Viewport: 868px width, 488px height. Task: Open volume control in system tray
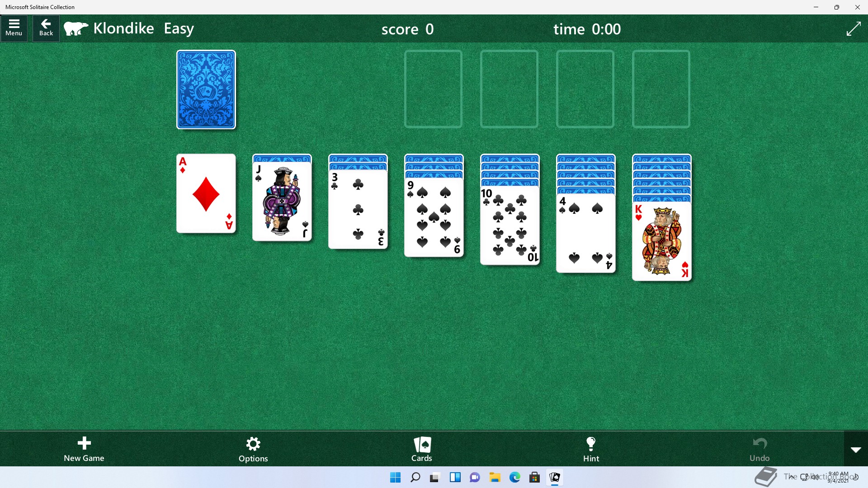(815, 477)
